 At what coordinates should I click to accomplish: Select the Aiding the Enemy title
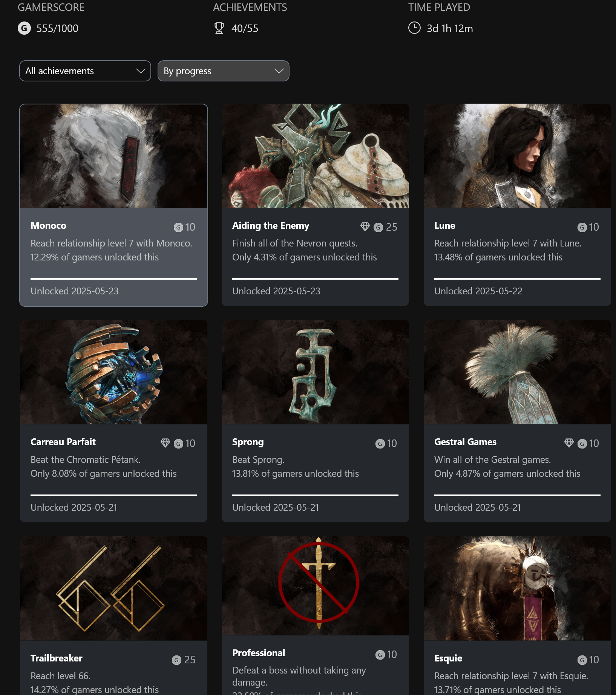pyautogui.click(x=271, y=225)
